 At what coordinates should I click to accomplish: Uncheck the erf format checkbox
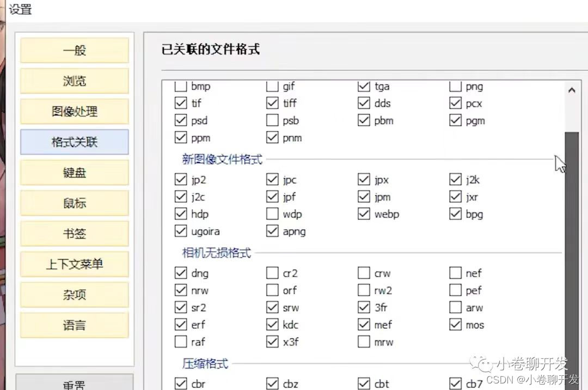181,325
